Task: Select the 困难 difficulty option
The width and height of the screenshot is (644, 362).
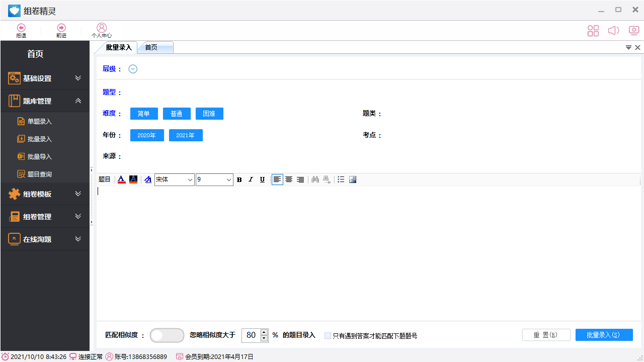Action: click(x=209, y=113)
